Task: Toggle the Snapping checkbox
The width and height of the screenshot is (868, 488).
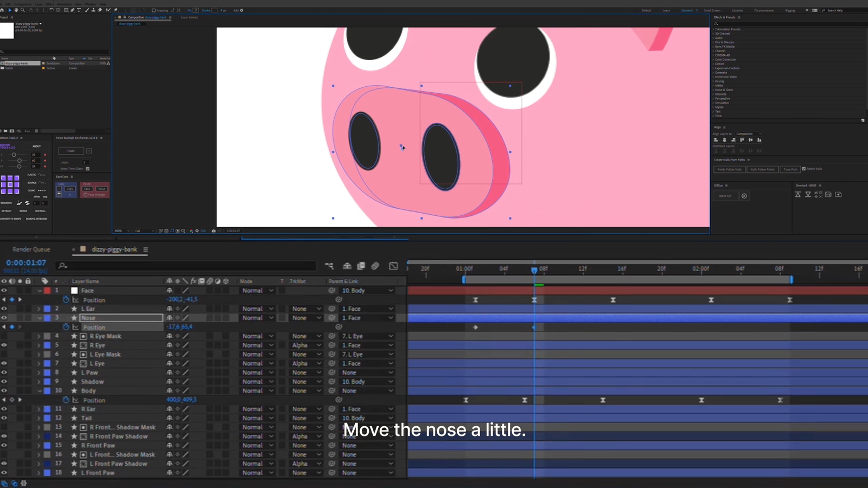Action: click(154, 10)
